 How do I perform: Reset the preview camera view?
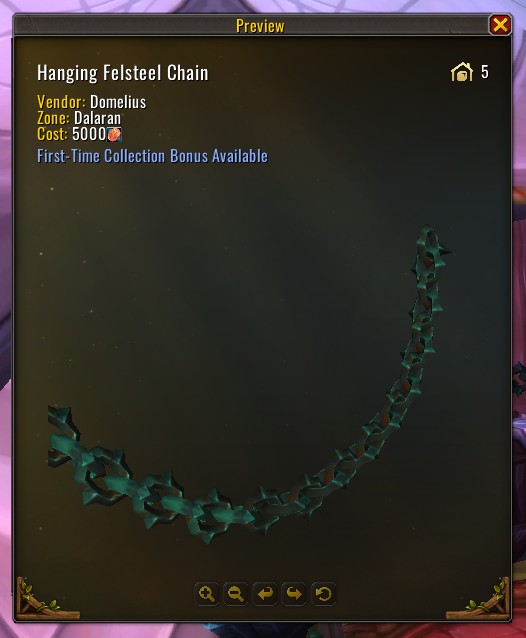(x=323, y=594)
